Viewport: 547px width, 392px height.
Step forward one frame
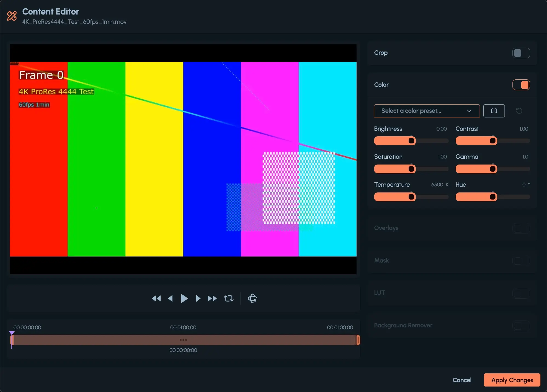[x=198, y=298]
